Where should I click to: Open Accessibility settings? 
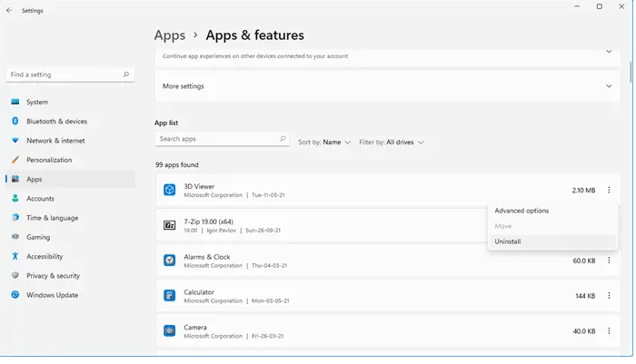(71, 256)
